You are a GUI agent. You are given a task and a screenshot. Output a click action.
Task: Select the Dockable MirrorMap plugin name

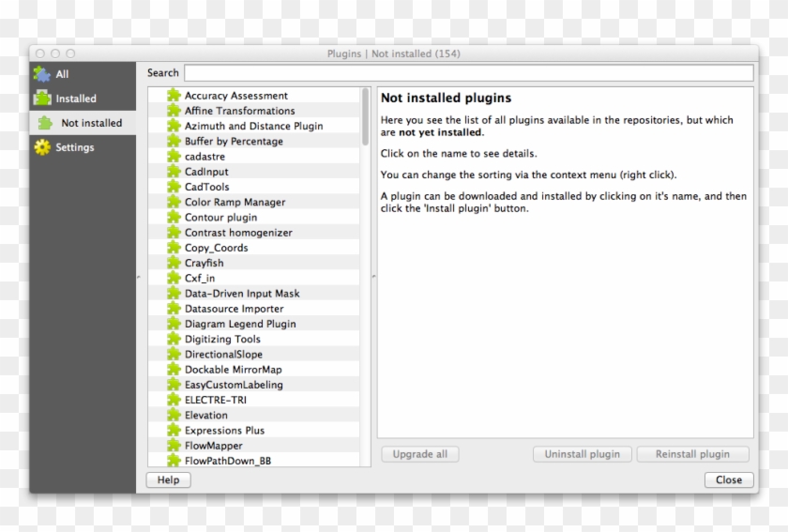[x=234, y=369]
